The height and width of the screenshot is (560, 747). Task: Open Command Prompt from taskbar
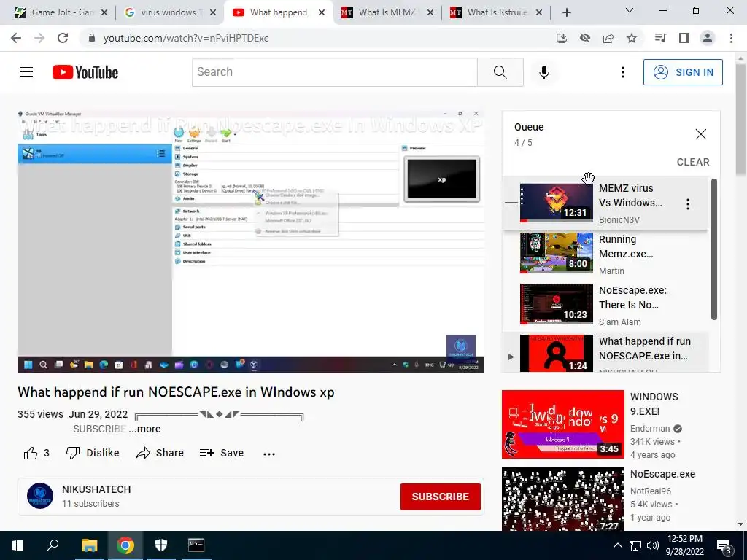click(x=196, y=545)
